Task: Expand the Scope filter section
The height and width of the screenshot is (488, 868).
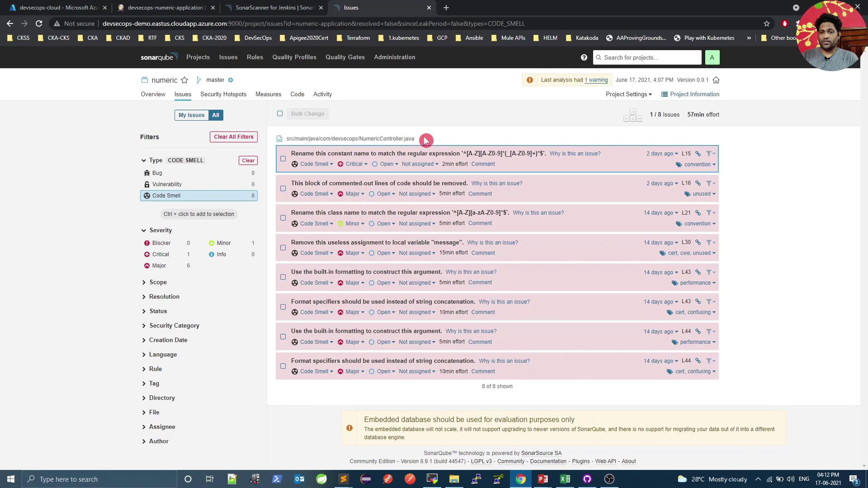Action: click(158, 282)
